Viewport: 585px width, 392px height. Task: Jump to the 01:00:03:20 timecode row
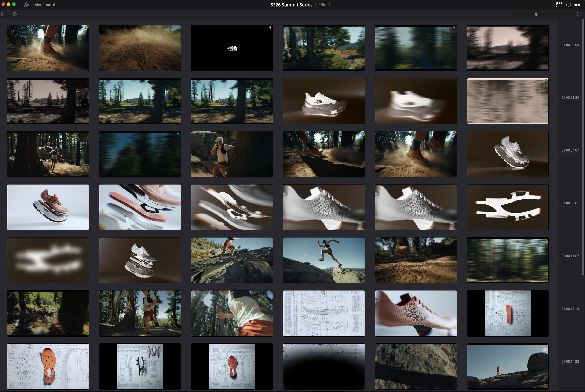(570, 98)
